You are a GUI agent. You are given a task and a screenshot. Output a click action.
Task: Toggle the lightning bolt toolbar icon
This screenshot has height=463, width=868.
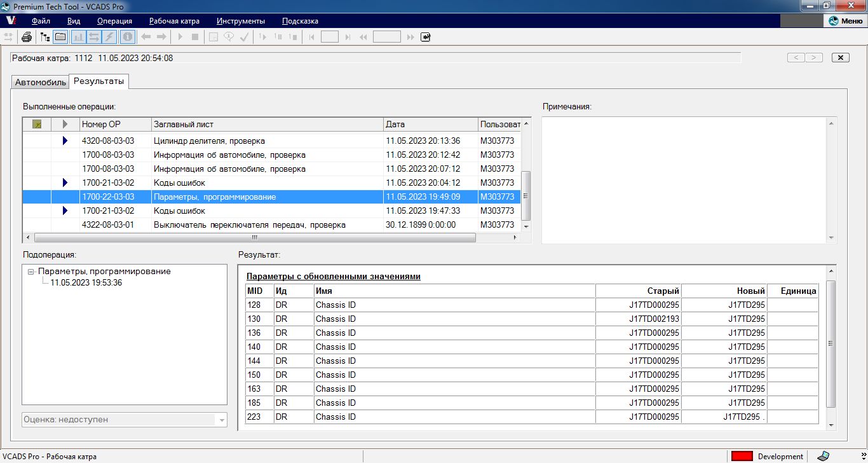coord(109,37)
